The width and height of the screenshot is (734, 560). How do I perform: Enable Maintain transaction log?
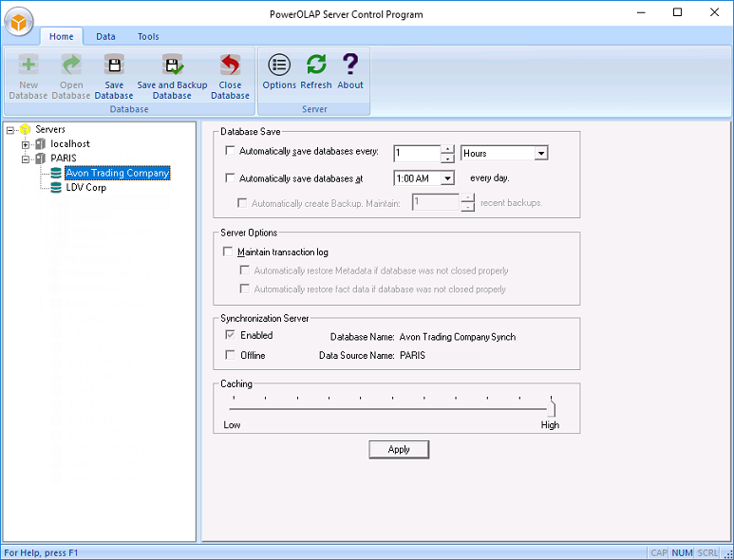click(228, 252)
